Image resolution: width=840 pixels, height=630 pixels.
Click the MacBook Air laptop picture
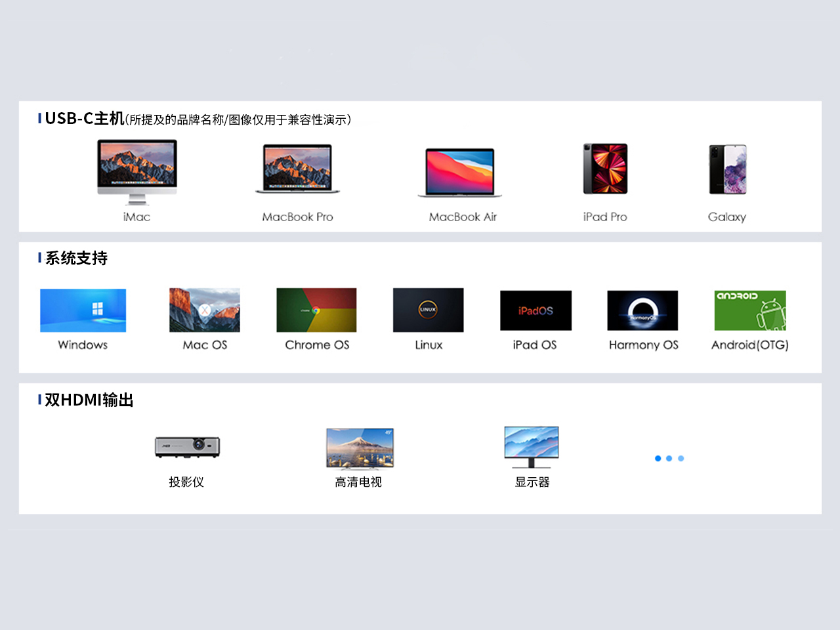[x=460, y=172]
